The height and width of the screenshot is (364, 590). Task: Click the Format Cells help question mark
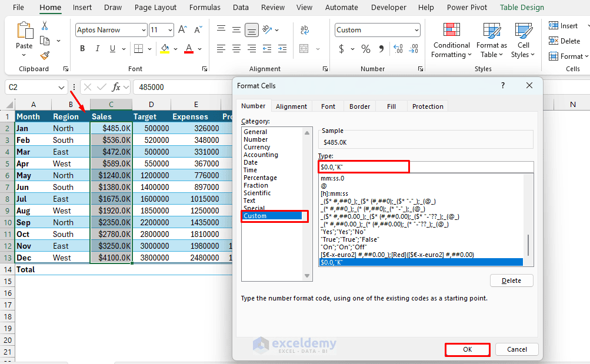pos(503,86)
